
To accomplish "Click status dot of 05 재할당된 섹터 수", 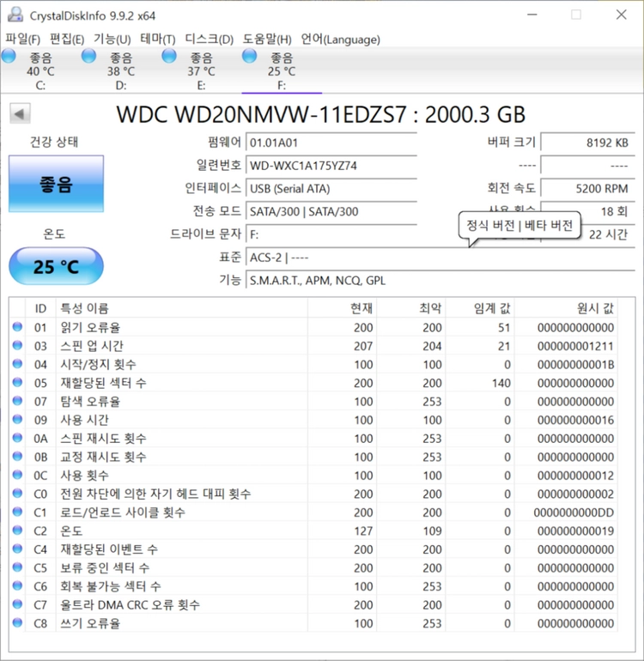I will (x=17, y=382).
